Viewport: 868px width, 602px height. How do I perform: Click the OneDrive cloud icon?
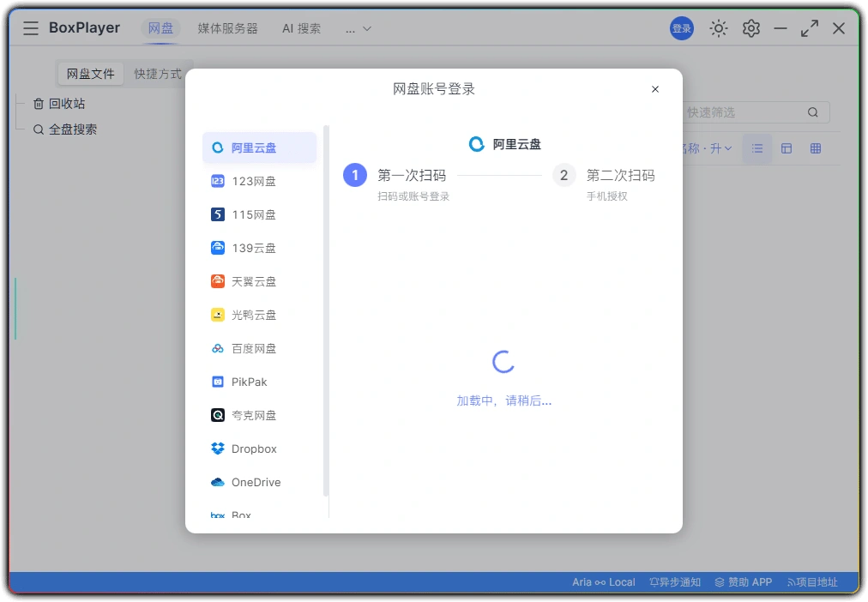click(218, 483)
